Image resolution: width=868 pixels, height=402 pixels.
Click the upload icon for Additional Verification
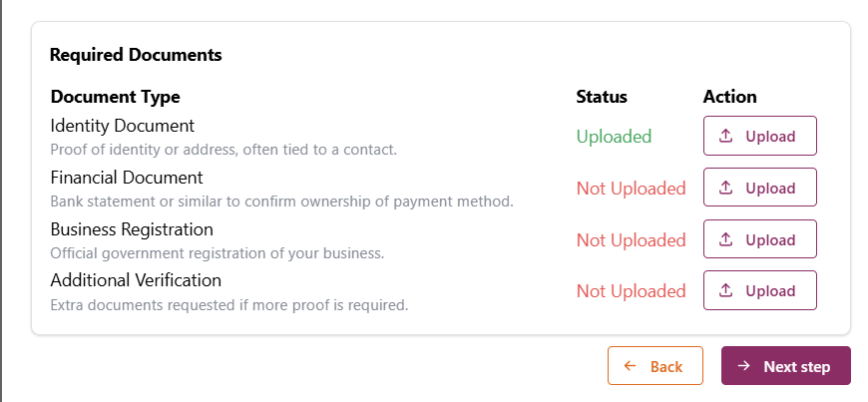point(726,291)
